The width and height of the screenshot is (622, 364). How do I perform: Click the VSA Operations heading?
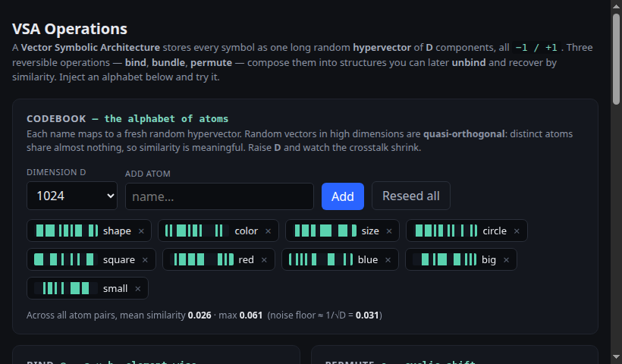tap(70, 29)
